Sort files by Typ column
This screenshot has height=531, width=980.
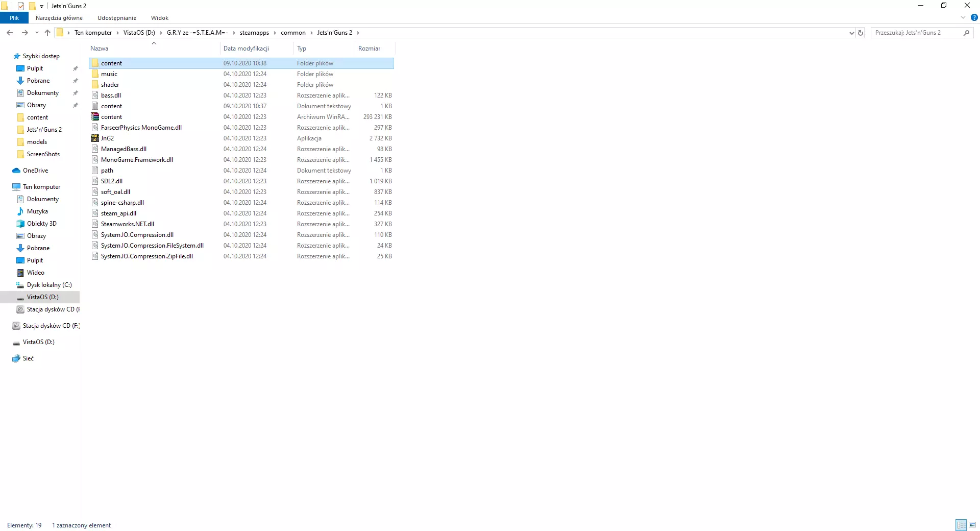pos(324,49)
